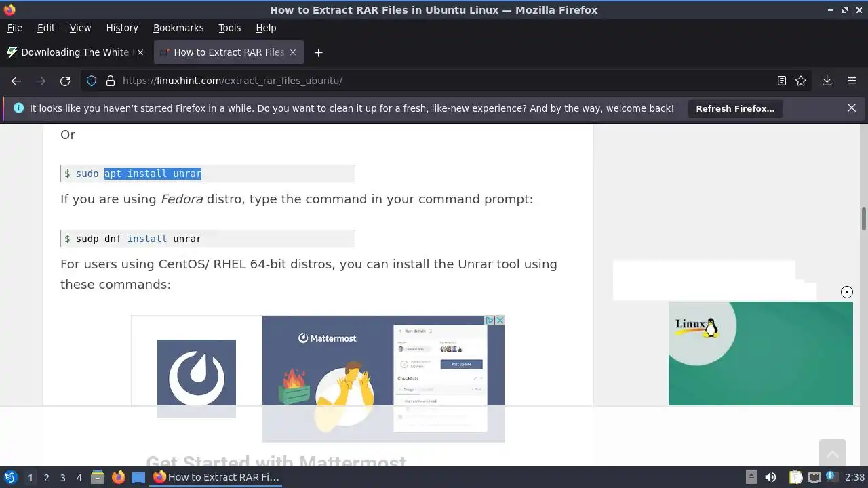Toggle reader view icon in address bar
This screenshot has width=868, height=488.
tap(782, 81)
